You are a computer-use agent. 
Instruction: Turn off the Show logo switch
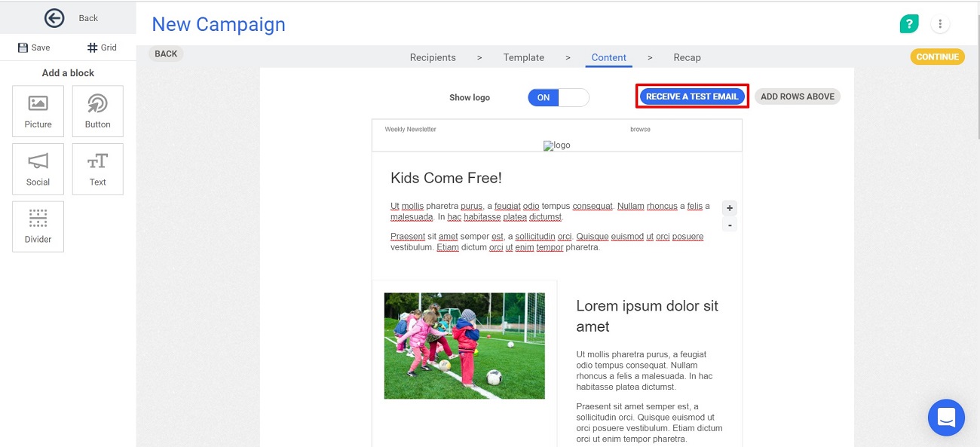coord(558,97)
